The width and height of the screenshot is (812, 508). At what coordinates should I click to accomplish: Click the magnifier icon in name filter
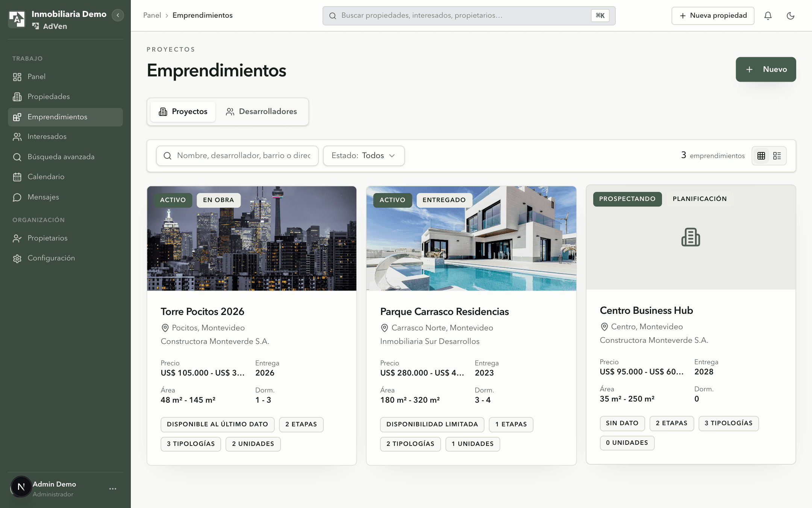point(168,156)
